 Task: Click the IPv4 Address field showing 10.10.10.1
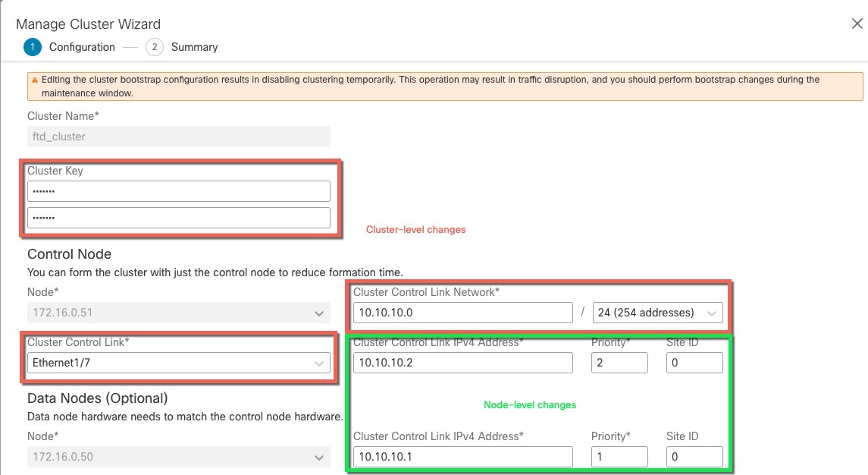[462, 457]
